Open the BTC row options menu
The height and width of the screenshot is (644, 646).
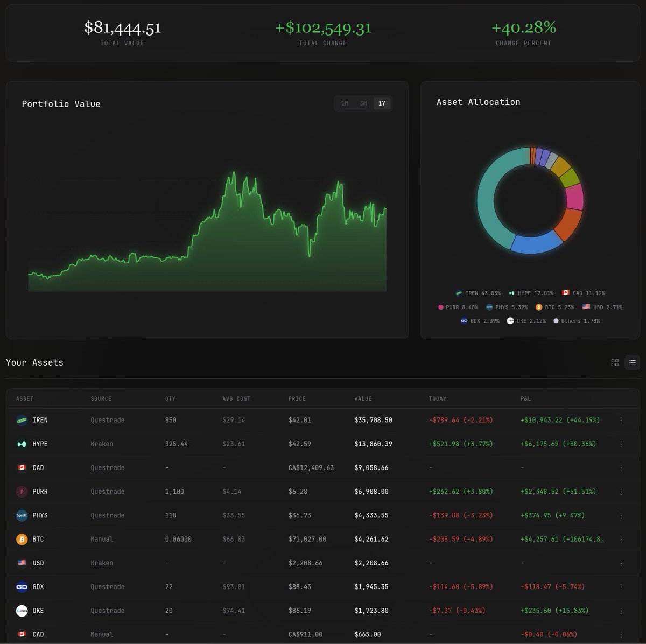(x=621, y=540)
